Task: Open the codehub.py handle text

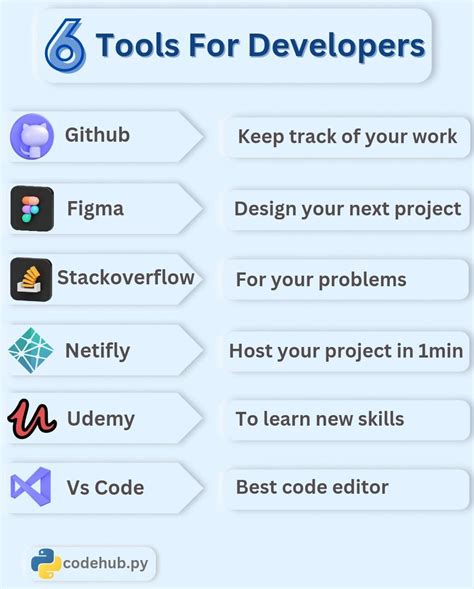Action: point(106,563)
